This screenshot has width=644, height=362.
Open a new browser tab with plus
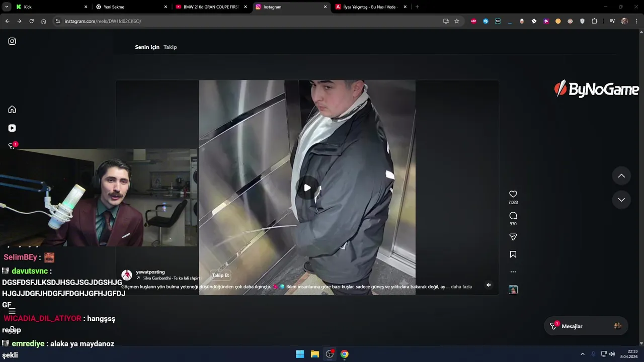[x=417, y=7]
